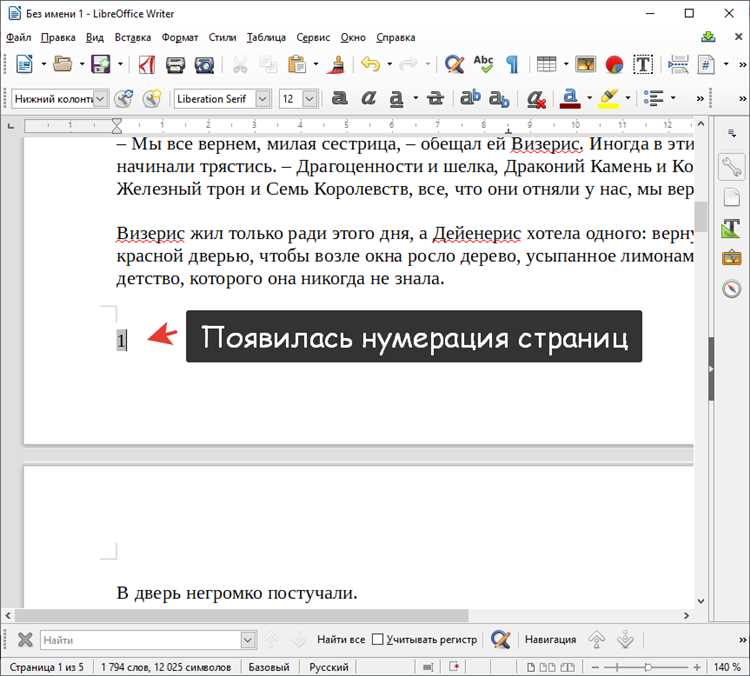Open the sidebar Gallery deck
The height and width of the screenshot is (676, 750).
(x=731, y=258)
